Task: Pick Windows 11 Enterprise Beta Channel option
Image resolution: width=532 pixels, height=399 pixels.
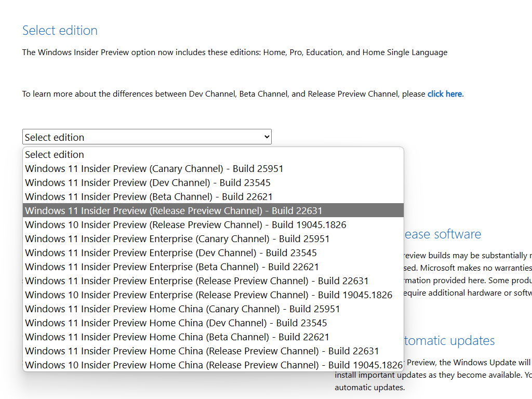Action: coord(172,267)
